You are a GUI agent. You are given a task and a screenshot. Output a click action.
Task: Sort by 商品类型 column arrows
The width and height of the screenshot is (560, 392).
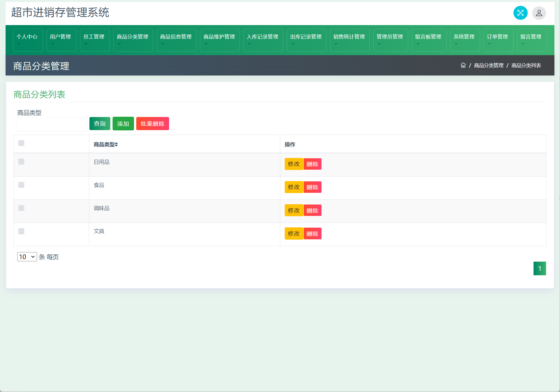tap(116, 145)
